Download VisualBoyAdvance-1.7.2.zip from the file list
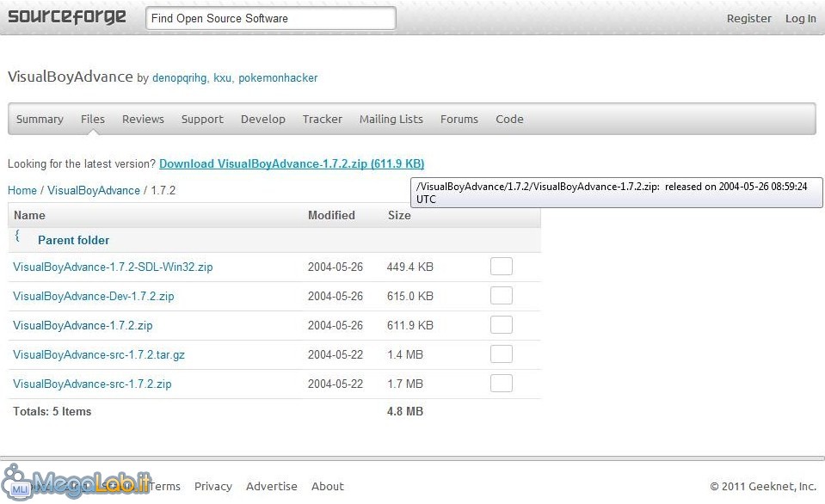 (83, 325)
